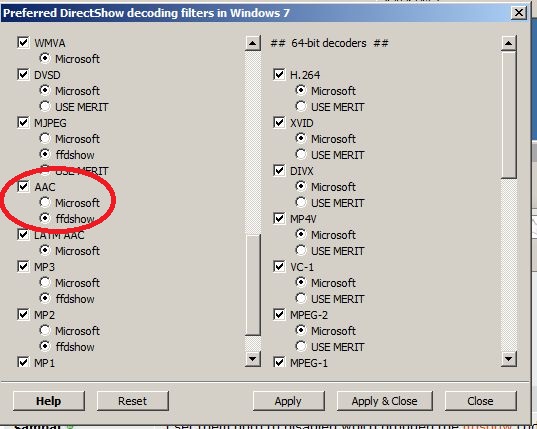Toggle the H.264 64-bit decoder checkbox
The width and height of the screenshot is (537, 429).
coord(279,74)
